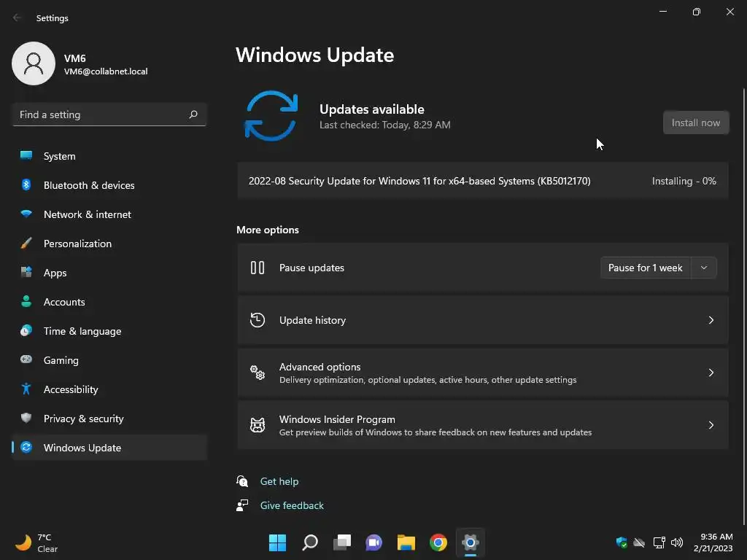Screen dimensions: 747x560
Task: Click the magnifier icon in Find a setting
Action: pyautogui.click(x=193, y=114)
